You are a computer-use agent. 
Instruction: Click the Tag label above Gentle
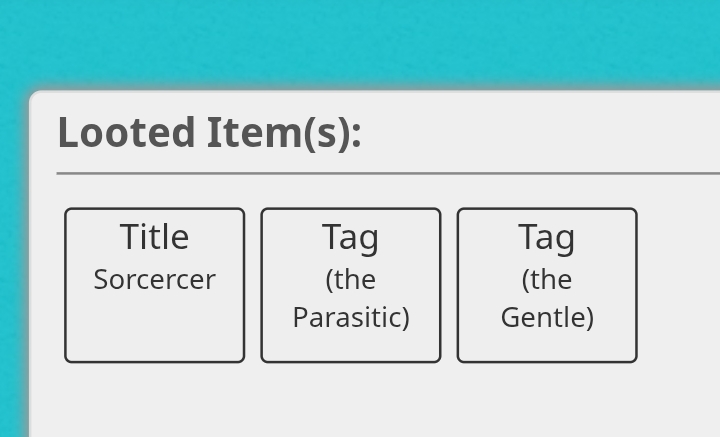pyautogui.click(x=546, y=238)
